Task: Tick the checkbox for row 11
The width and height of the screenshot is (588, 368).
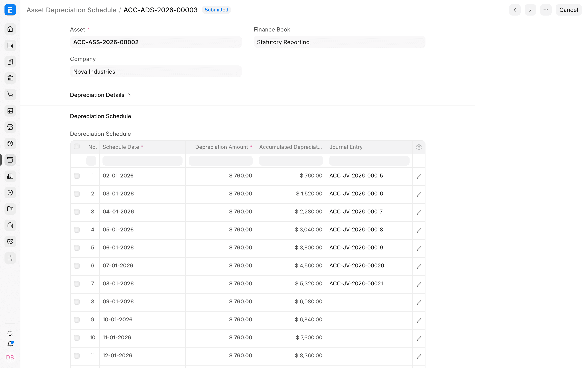Action: (x=77, y=356)
